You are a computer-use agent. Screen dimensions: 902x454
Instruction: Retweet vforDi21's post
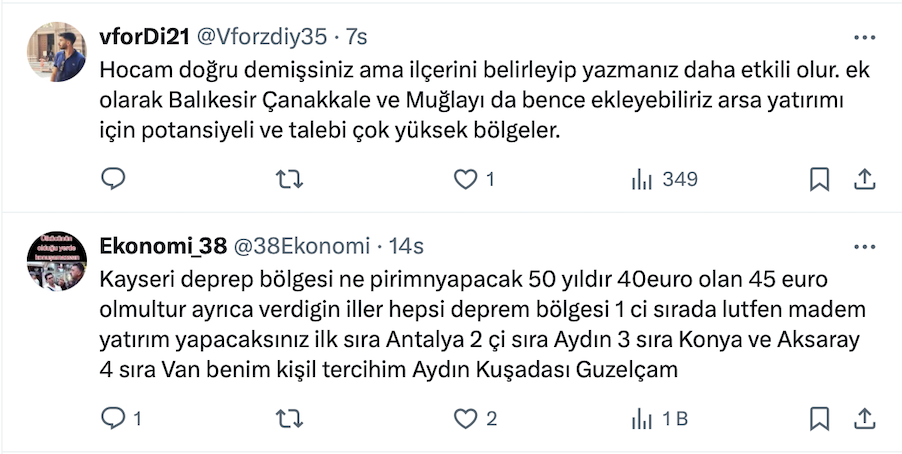click(x=288, y=179)
